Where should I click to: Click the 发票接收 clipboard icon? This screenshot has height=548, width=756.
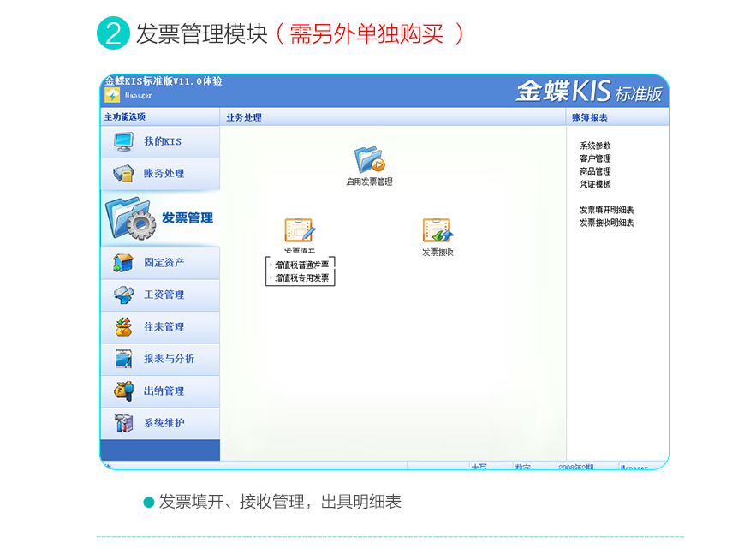[437, 231]
